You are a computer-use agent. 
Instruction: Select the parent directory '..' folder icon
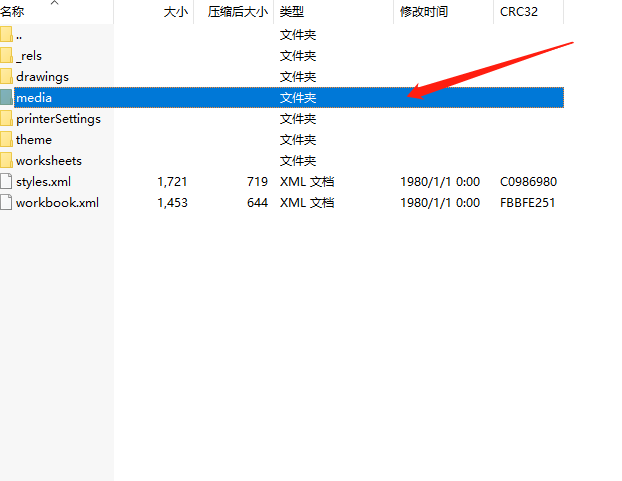pos(6,34)
